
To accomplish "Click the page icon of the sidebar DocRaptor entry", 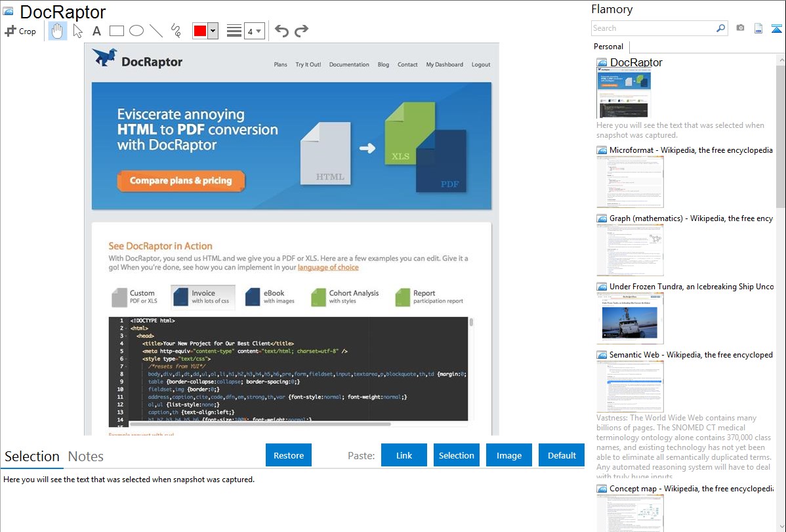I will click(x=602, y=63).
